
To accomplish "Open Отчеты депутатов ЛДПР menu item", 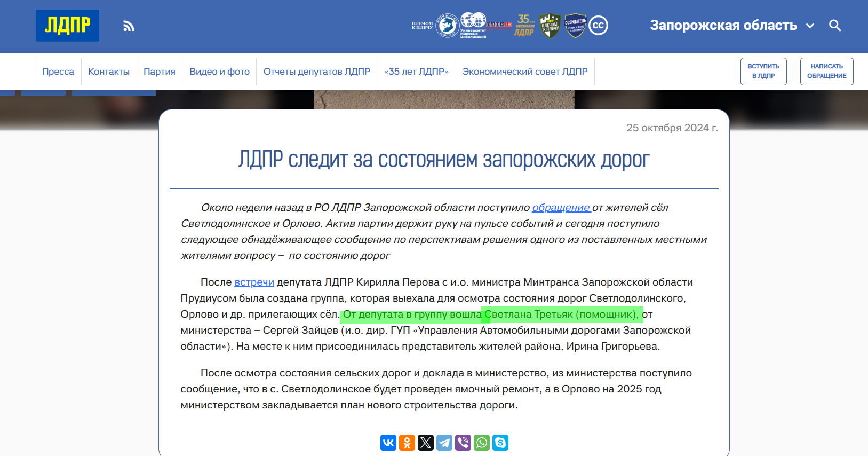I will coord(317,72).
